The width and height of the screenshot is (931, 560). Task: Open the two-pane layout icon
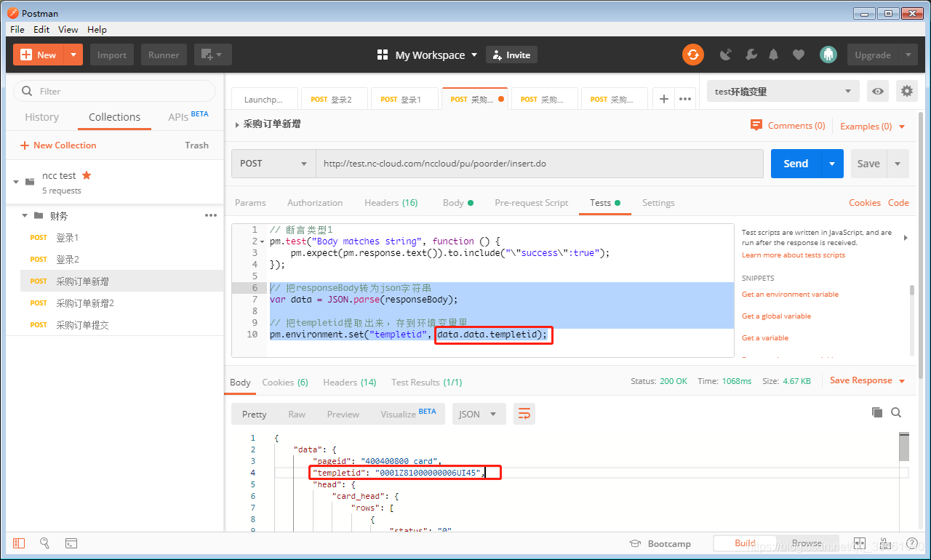click(x=859, y=543)
